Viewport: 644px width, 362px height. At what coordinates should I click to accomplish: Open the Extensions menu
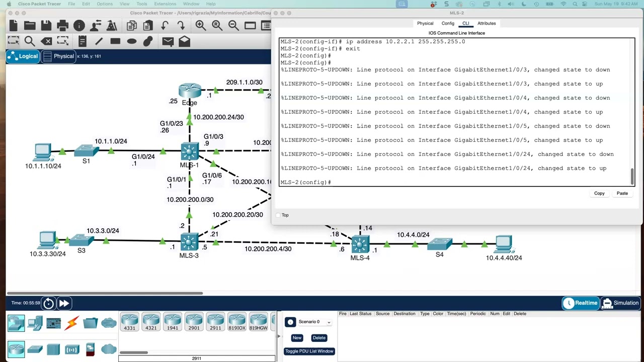click(165, 4)
